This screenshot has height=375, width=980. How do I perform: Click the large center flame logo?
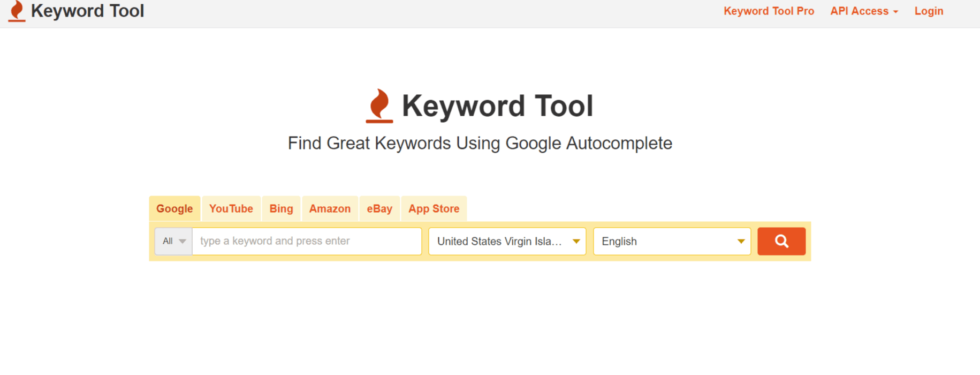pos(379,106)
